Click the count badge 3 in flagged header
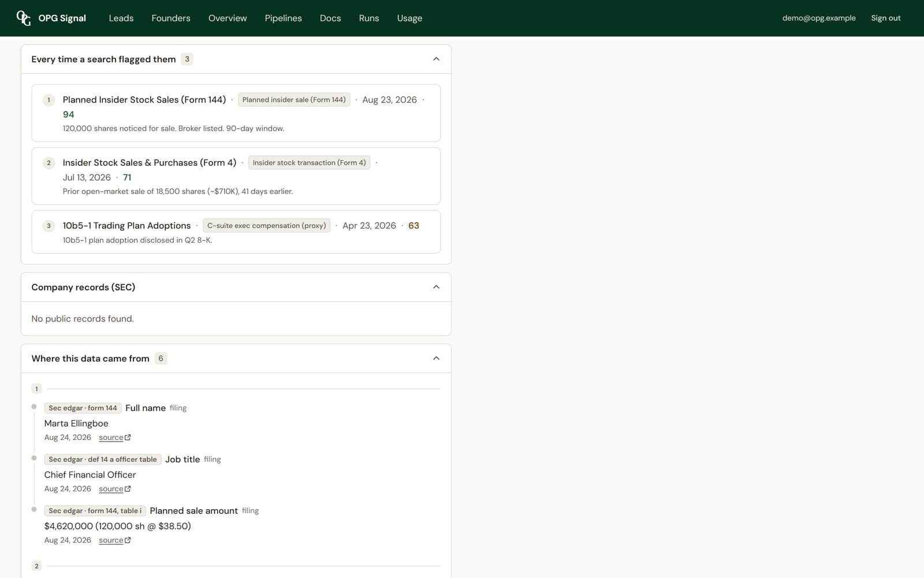924x578 pixels. 187,59
